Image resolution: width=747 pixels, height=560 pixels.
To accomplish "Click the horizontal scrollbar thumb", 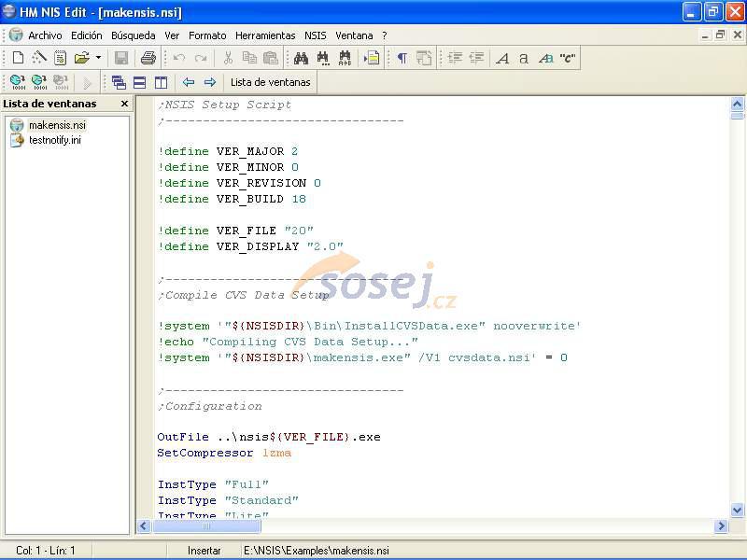I will point(206,525).
